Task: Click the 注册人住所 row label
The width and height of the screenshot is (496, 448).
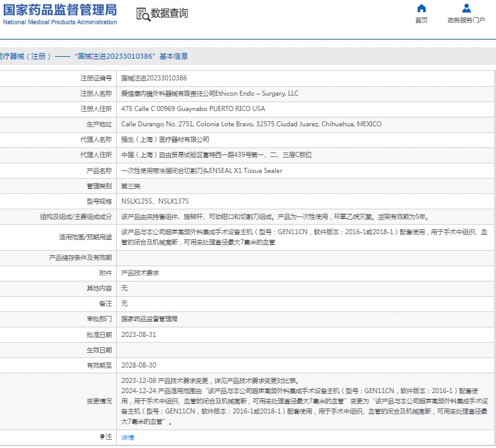Action: coord(96,108)
